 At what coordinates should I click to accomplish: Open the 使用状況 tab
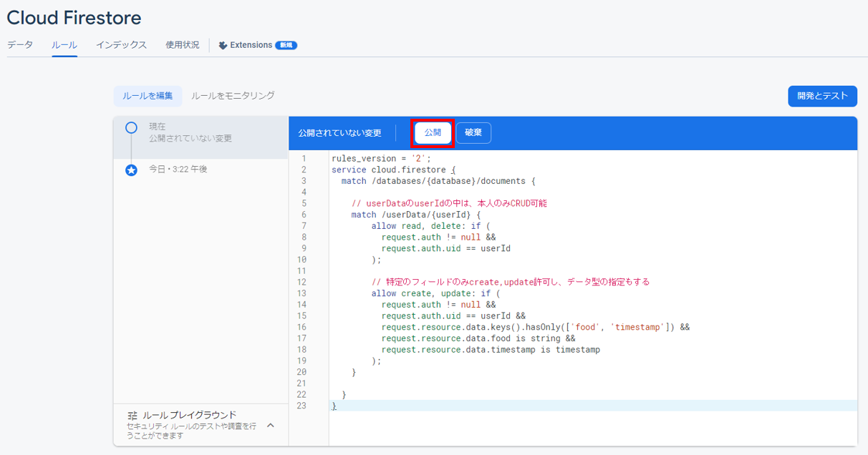tap(183, 45)
